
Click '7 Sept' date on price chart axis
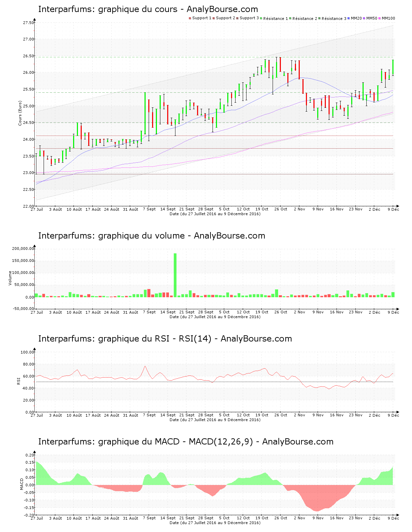(x=149, y=209)
